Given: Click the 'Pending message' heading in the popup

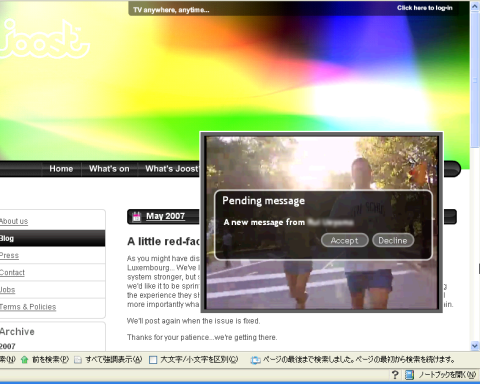Looking at the screenshot, I should coord(263,201).
